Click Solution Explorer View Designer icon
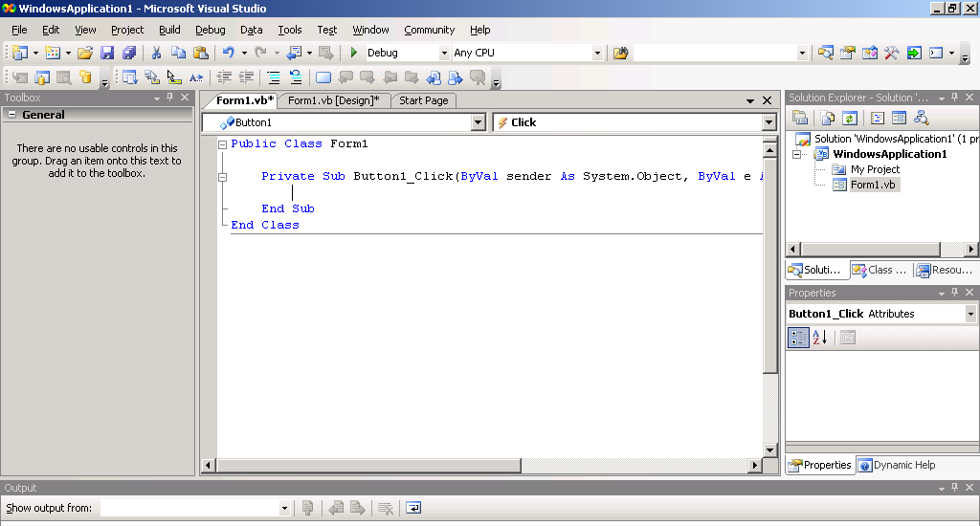 [899, 118]
